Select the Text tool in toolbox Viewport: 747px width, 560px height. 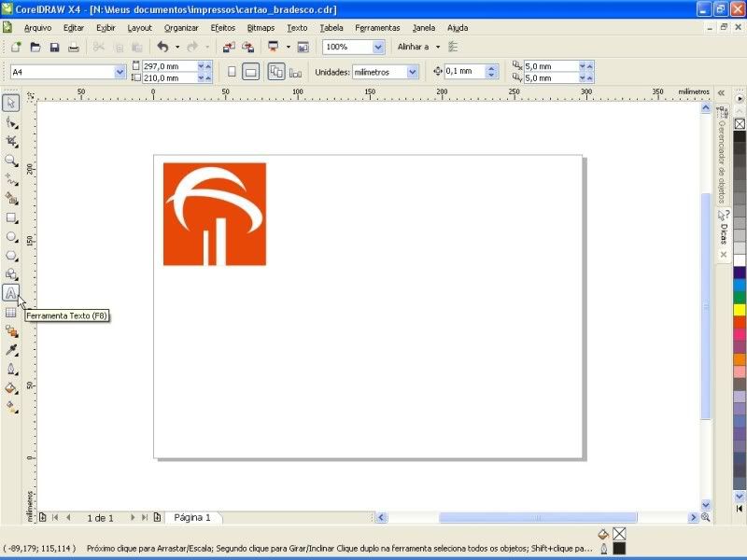pyautogui.click(x=11, y=293)
